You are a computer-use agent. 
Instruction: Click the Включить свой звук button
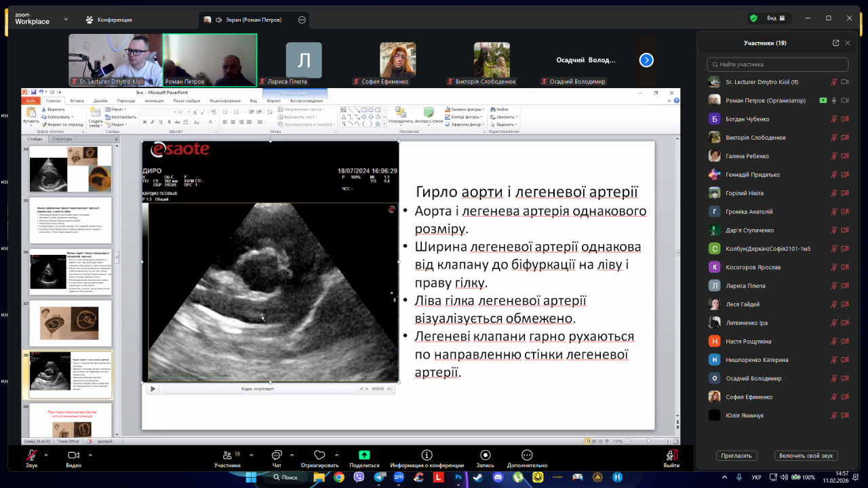click(x=806, y=456)
